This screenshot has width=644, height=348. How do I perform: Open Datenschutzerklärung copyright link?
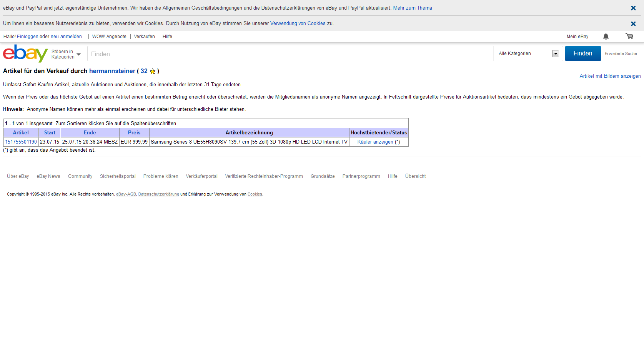coord(159,194)
